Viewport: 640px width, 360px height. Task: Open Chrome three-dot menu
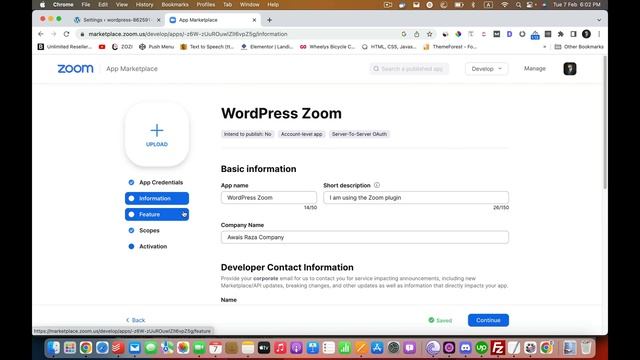point(599,34)
